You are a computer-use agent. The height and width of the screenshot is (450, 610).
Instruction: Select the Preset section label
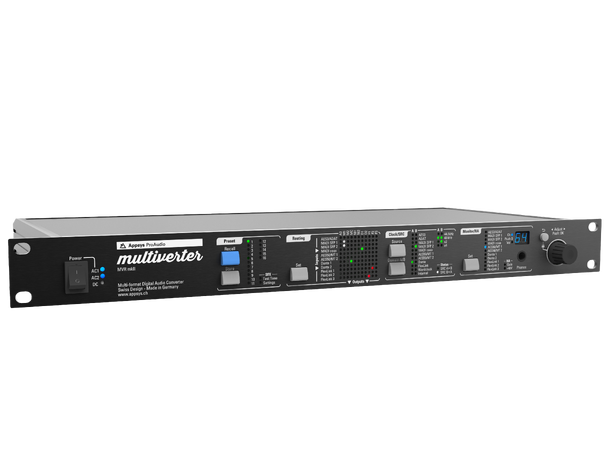pyautogui.click(x=230, y=241)
